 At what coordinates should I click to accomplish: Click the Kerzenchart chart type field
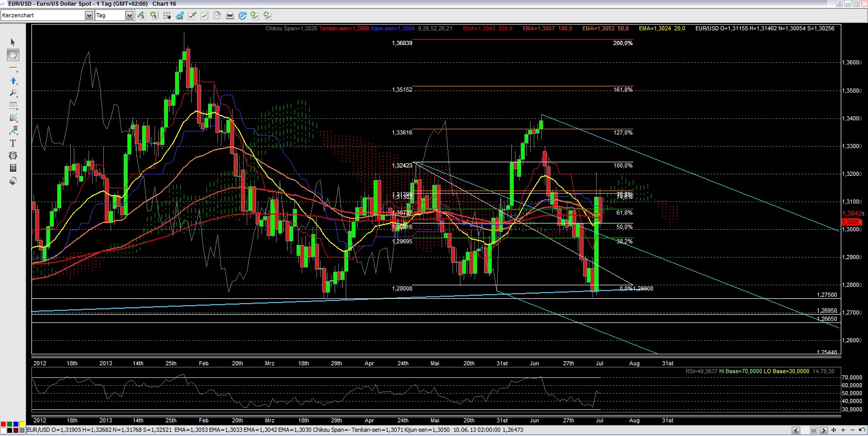click(x=42, y=16)
